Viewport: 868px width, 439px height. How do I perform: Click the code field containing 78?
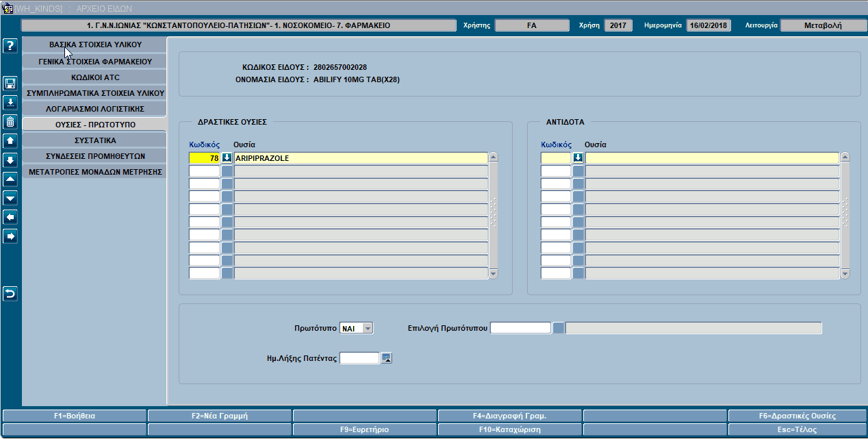coord(204,158)
